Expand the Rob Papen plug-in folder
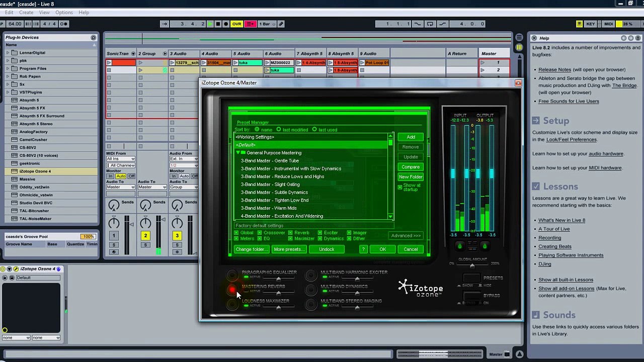644x362 pixels. coord(8,76)
